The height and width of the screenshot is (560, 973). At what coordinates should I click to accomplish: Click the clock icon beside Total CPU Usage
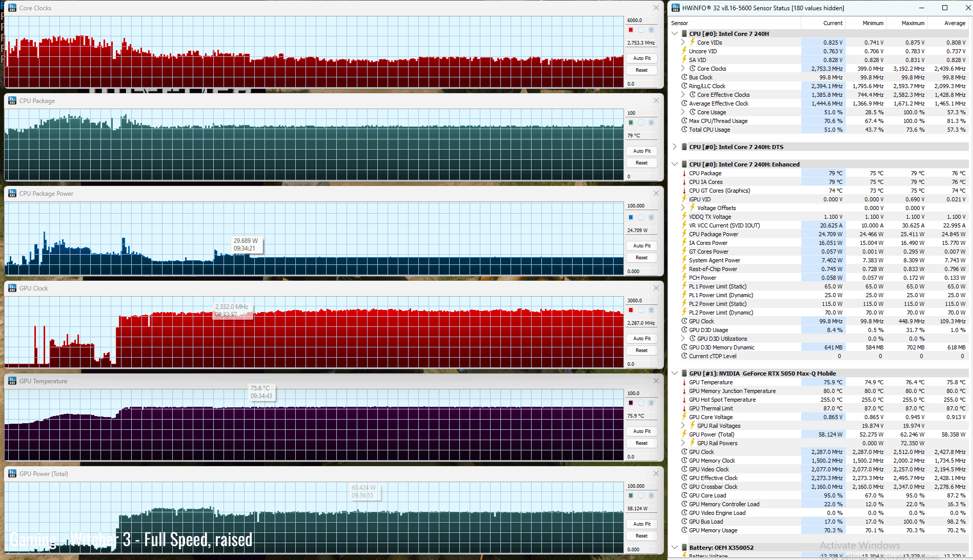pos(684,130)
